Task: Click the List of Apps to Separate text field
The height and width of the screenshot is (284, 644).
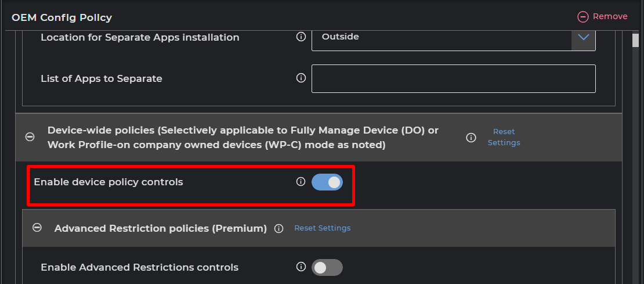Action: click(x=453, y=78)
